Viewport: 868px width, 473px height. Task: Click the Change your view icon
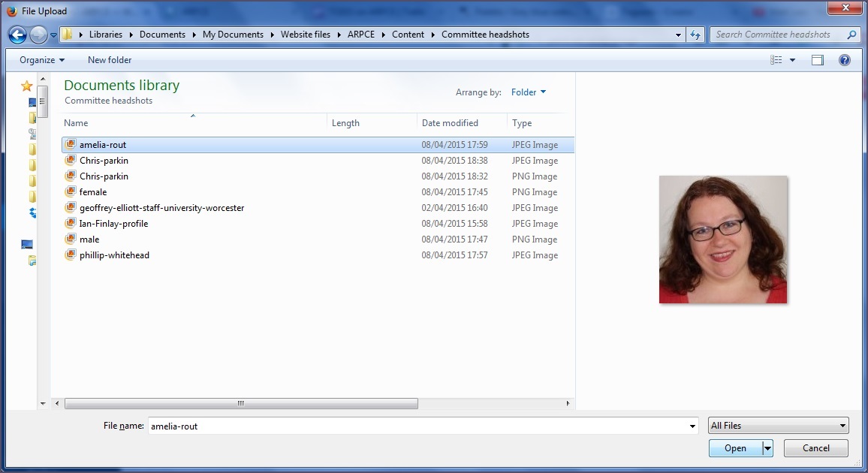776,60
